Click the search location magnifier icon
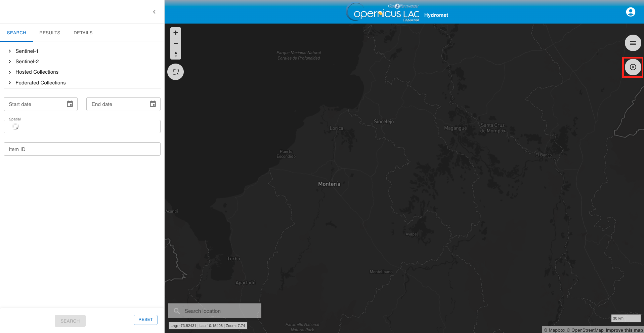The width and height of the screenshot is (644, 333). point(177,311)
